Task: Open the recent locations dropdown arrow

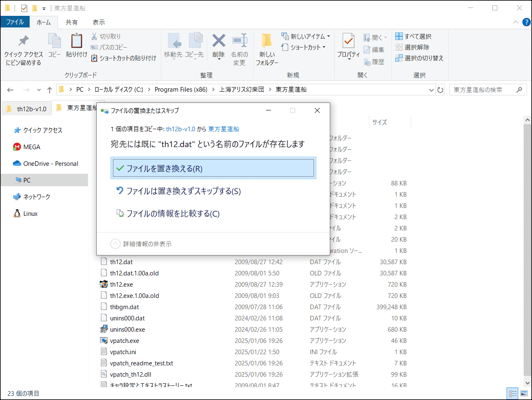Action: pyautogui.click(x=39, y=90)
